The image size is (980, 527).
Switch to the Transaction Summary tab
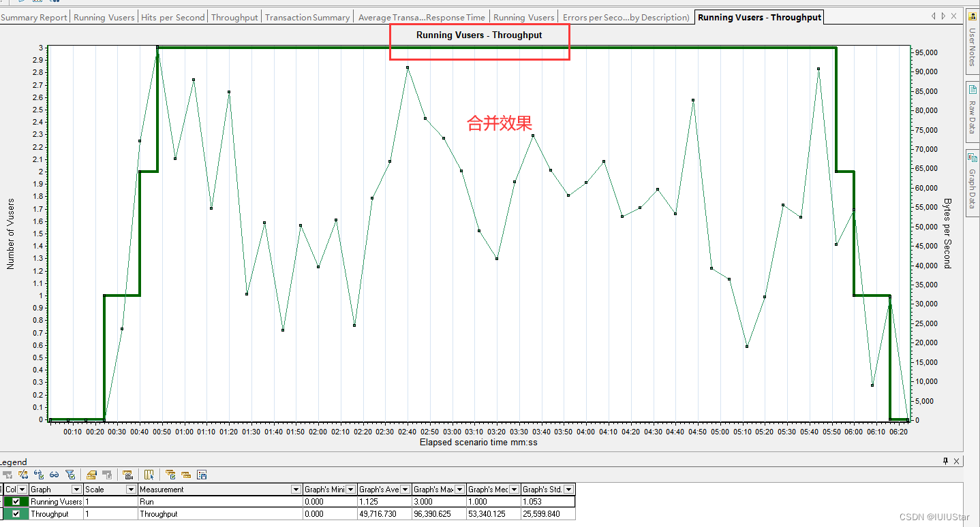(x=307, y=17)
